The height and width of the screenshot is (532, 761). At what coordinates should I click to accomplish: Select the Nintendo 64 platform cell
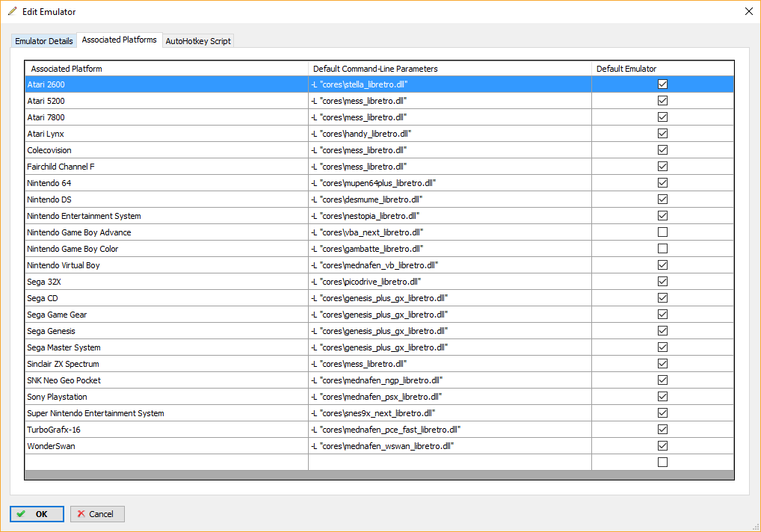coord(167,183)
